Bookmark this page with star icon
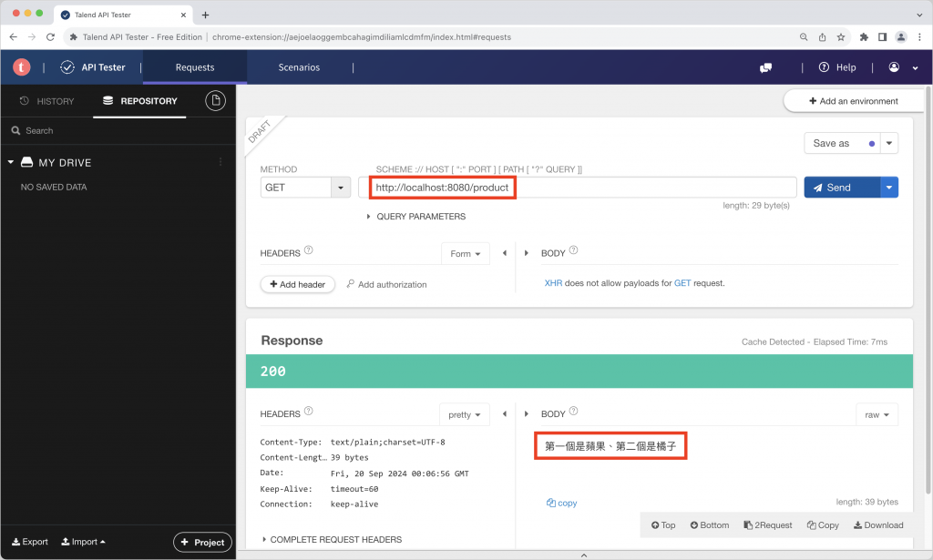 pos(841,36)
